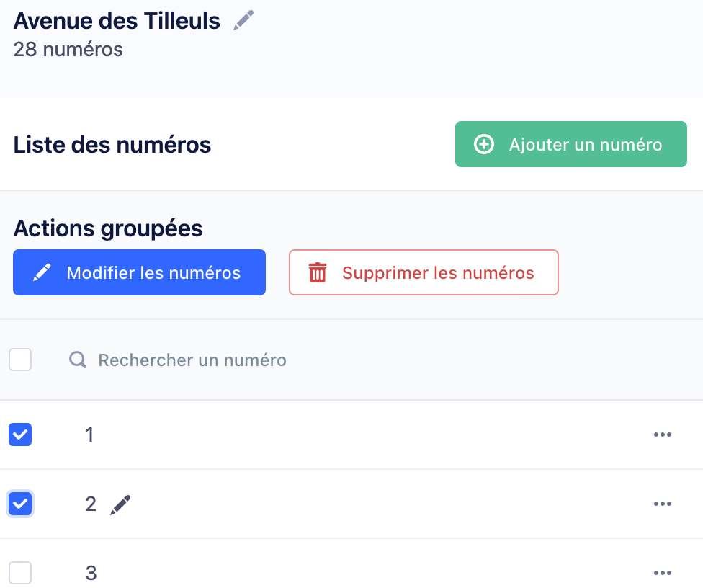This screenshot has height=588, width=703.
Task: Click Supprimer les numéros button
Action: pyautogui.click(x=424, y=272)
